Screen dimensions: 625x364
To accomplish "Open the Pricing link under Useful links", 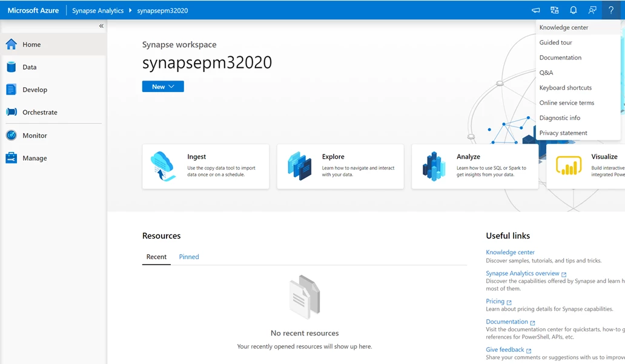I will coord(495,301).
